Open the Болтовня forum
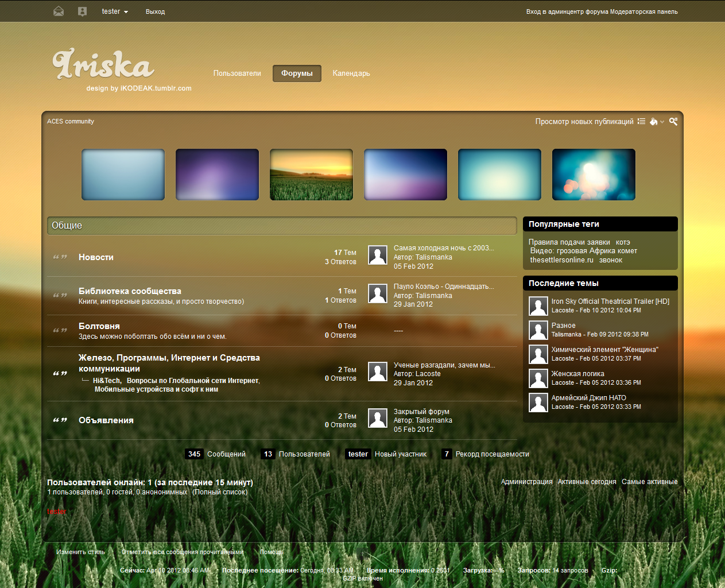 point(99,326)
